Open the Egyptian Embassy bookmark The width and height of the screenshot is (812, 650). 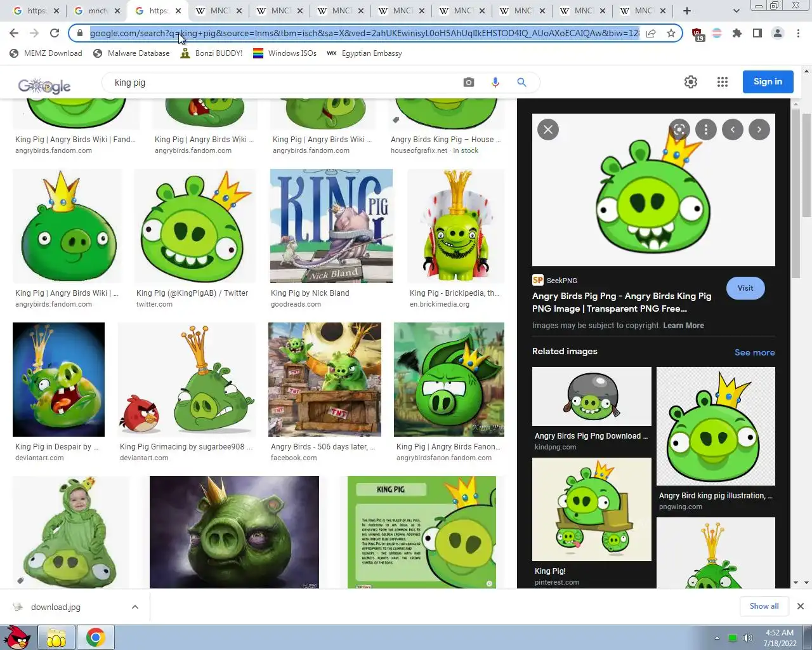click(364, 53)
